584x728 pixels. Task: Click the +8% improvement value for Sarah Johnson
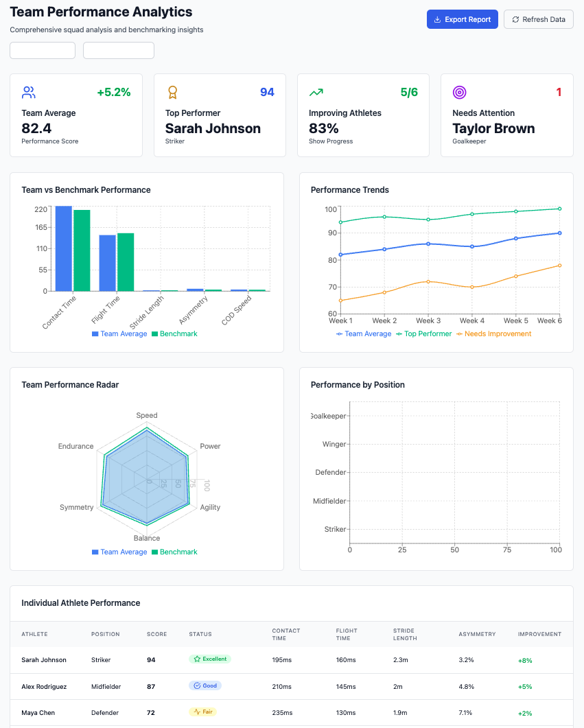coord(525,661)
